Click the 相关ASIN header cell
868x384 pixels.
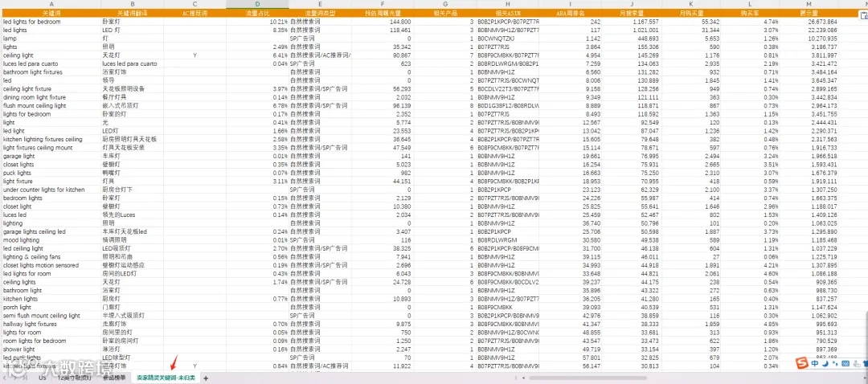click(508, 13)
